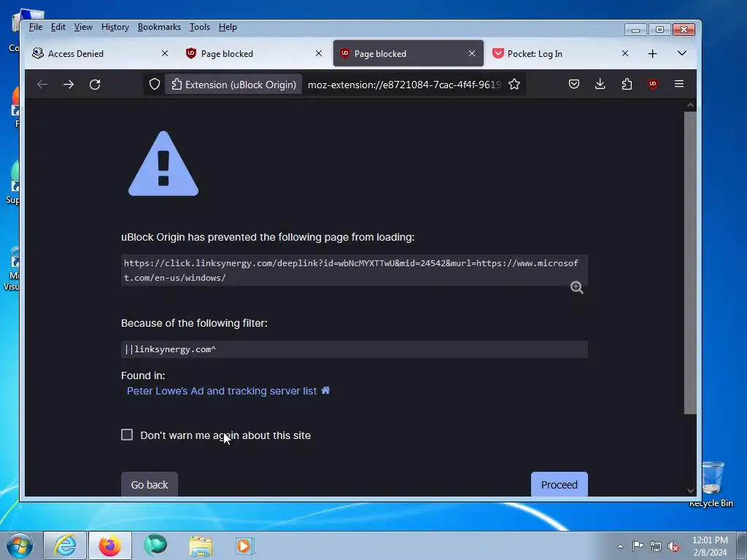747x560 pixels.
Task: Close the first Page blocked tab
Action: click(319, 53)
